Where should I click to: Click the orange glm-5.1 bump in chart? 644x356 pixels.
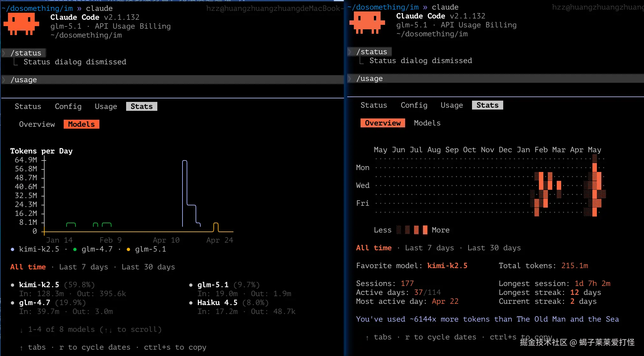(x=216, y=227)
